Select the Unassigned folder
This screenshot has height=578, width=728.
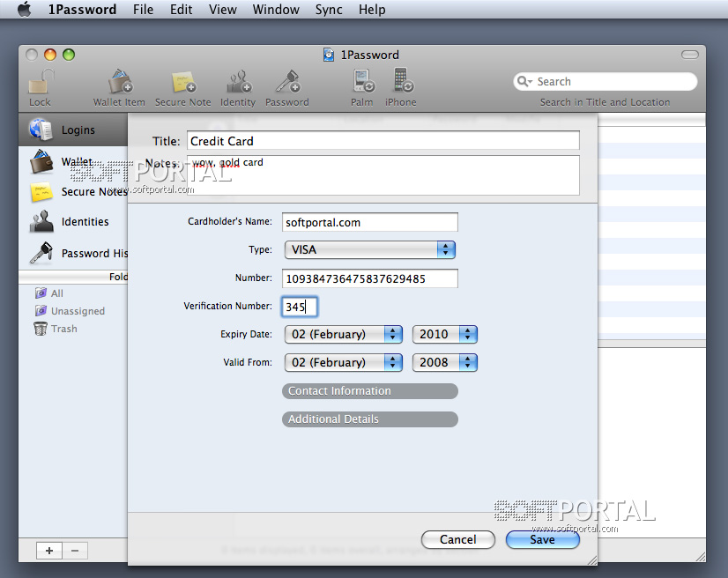(71, 311)
